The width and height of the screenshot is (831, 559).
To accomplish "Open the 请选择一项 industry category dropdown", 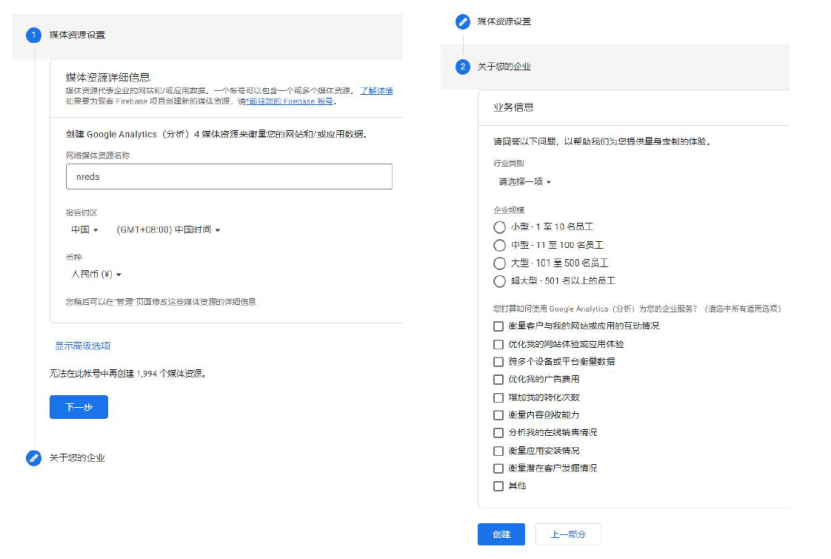I will (x=525, y=182).
